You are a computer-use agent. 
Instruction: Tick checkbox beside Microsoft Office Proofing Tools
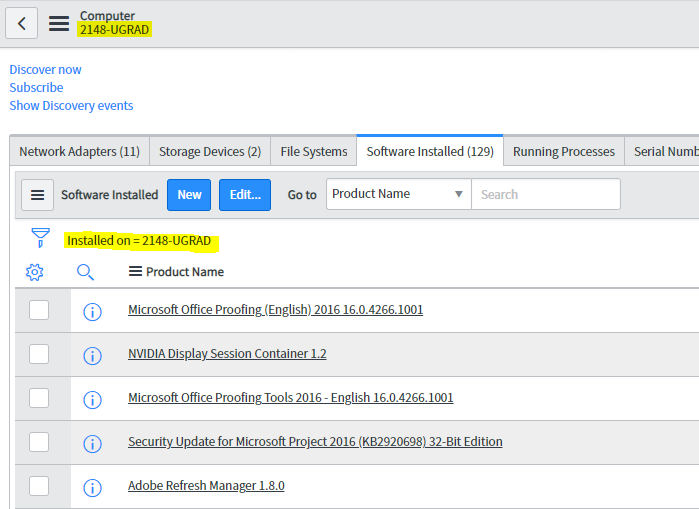[39, 398]
